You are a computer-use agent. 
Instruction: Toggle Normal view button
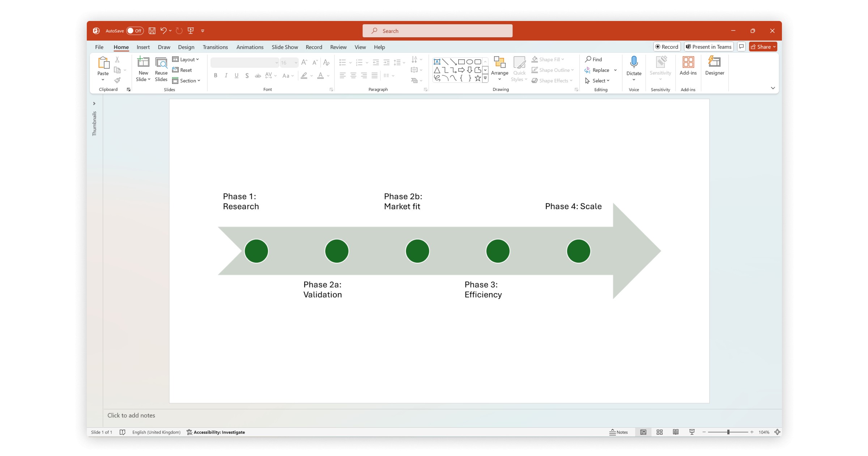(643, 432)
